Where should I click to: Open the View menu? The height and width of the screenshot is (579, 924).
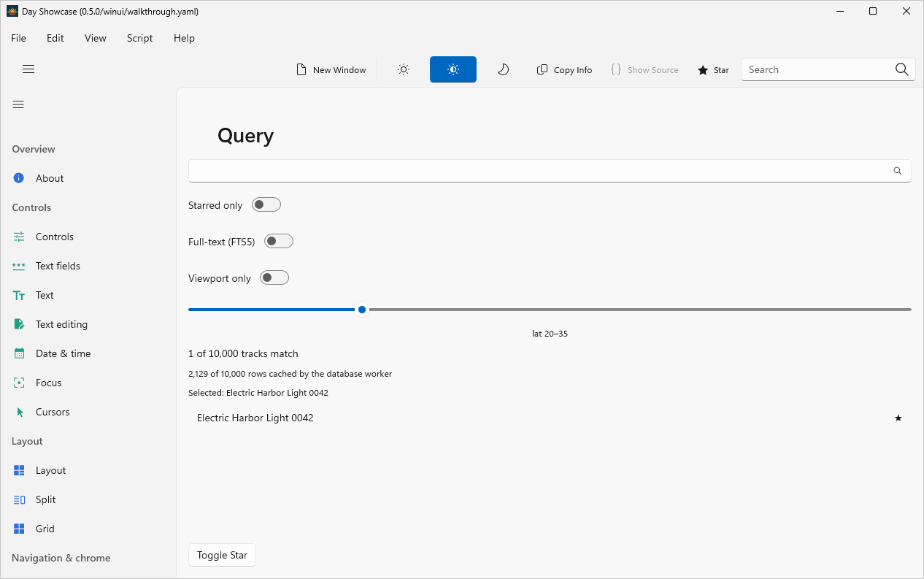click(x=96, y=38)
